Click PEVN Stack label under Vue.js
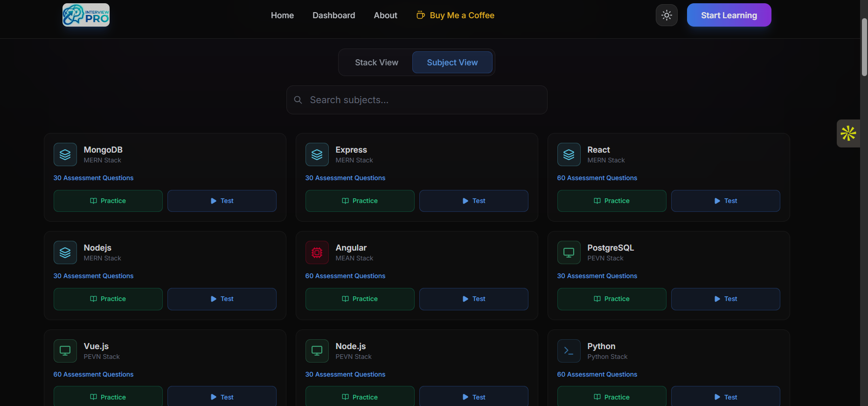This screenshot has width=868, height=406. 102,357
